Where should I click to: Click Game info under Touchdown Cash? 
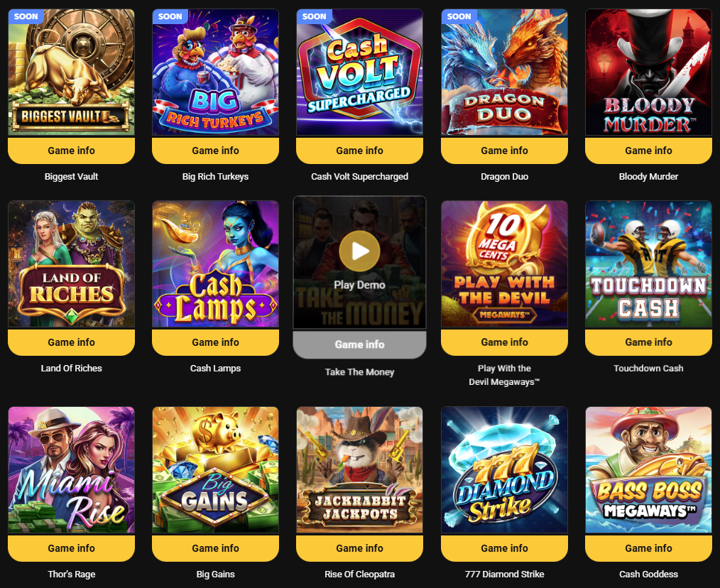point(648,342)
